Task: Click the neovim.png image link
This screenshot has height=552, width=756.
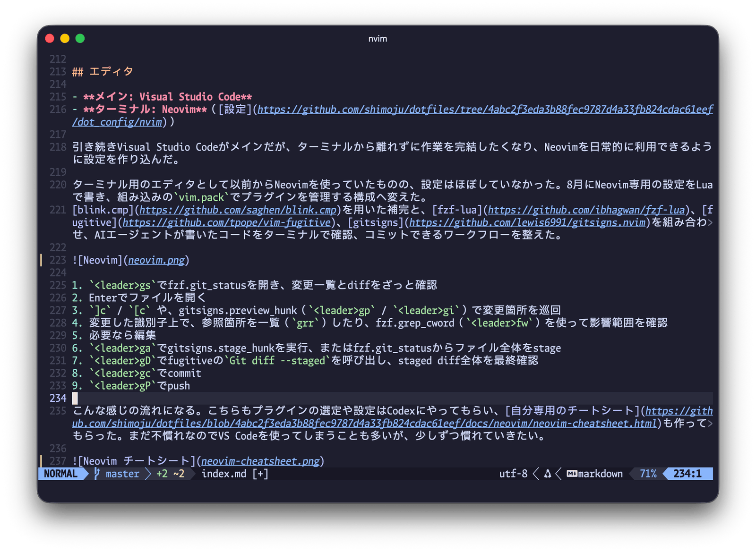Action: coord(156,260)
